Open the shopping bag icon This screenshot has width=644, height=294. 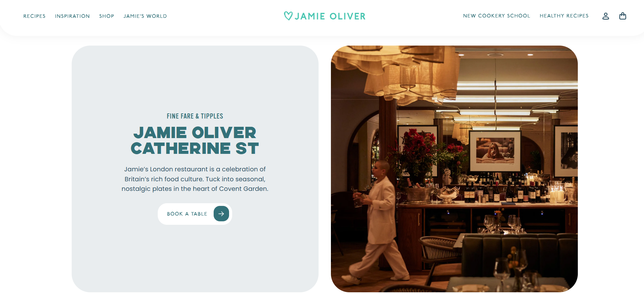coord(623,16)
